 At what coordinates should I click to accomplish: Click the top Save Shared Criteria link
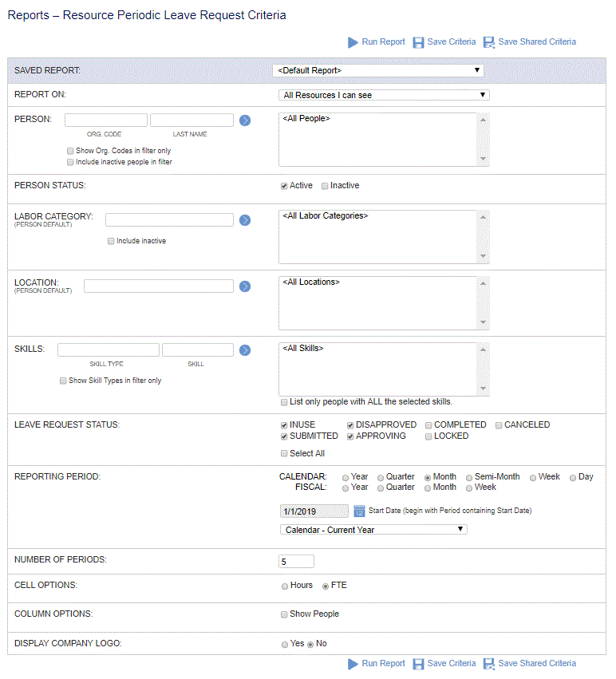[x=537, y=42]
